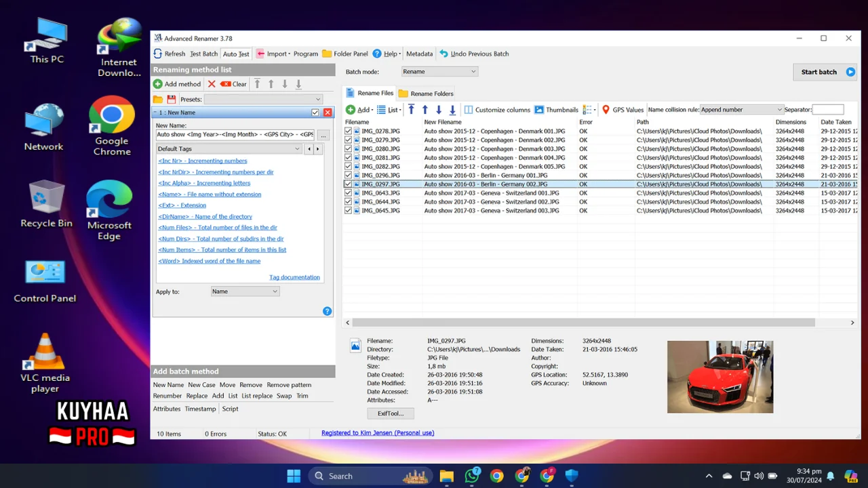Click Test Batch in toolbar

tap(203, 54)
